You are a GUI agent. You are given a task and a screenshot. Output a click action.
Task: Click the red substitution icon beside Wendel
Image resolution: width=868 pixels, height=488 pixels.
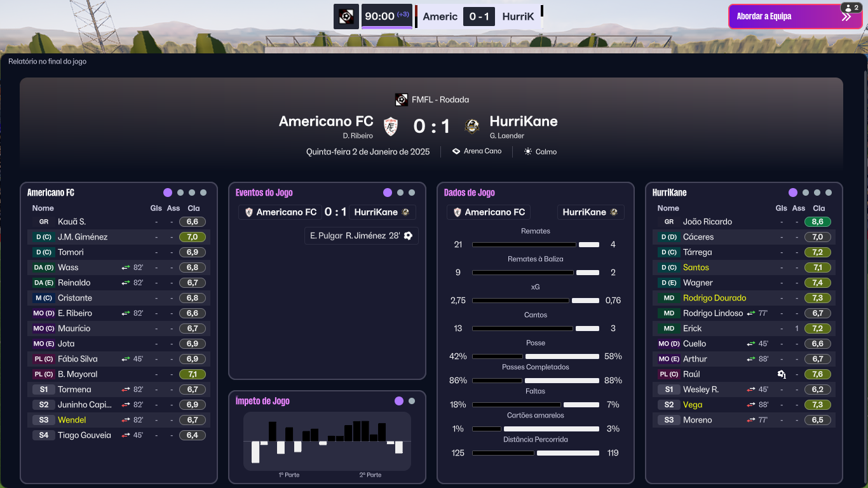pyautogui.click(x=126, y=420)
